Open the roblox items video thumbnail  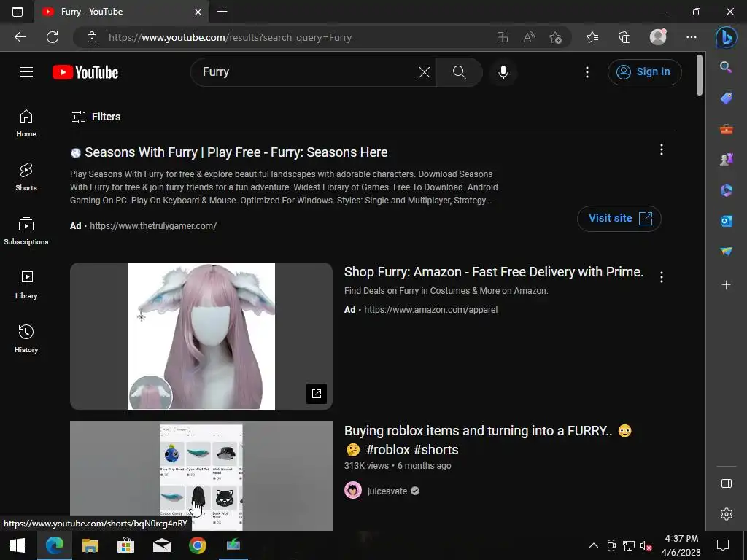click(201, 475)
